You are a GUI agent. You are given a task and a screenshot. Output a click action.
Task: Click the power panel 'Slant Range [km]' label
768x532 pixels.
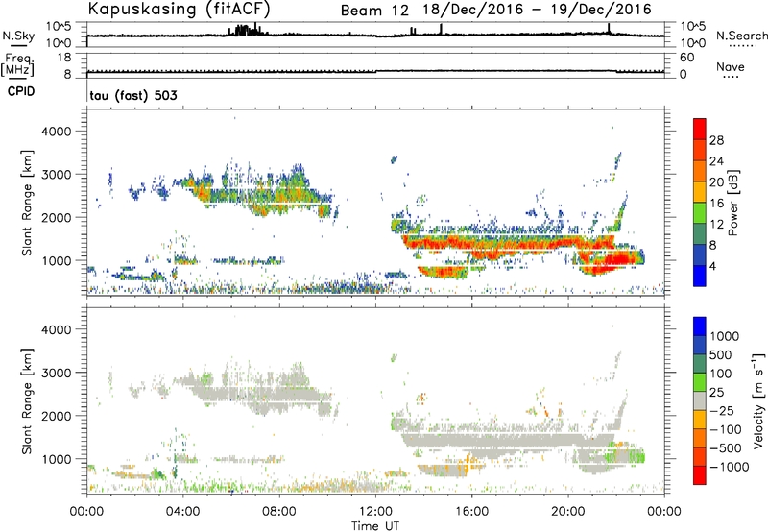27,203
